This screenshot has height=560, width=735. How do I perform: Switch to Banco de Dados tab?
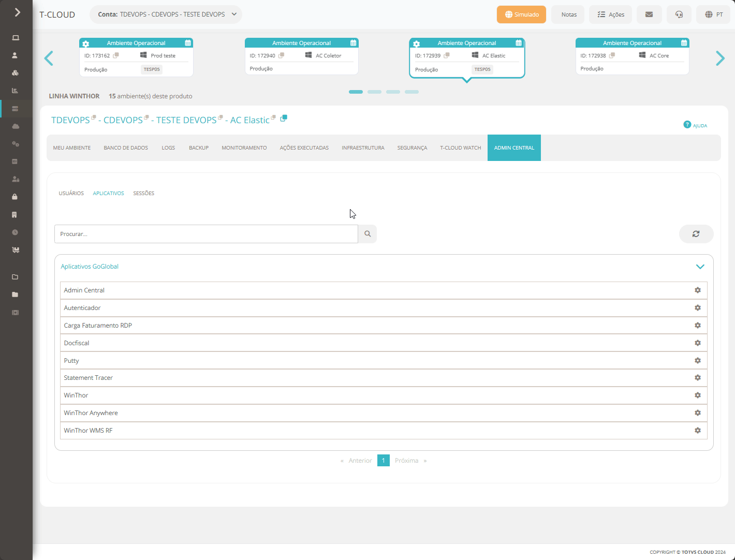[126, 148]
